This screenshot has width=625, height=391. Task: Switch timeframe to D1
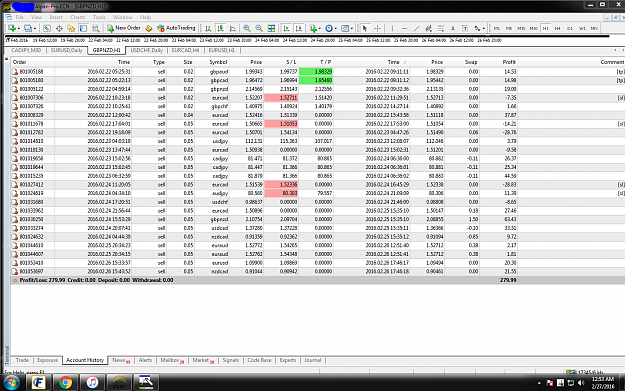(x=570, y=28)
